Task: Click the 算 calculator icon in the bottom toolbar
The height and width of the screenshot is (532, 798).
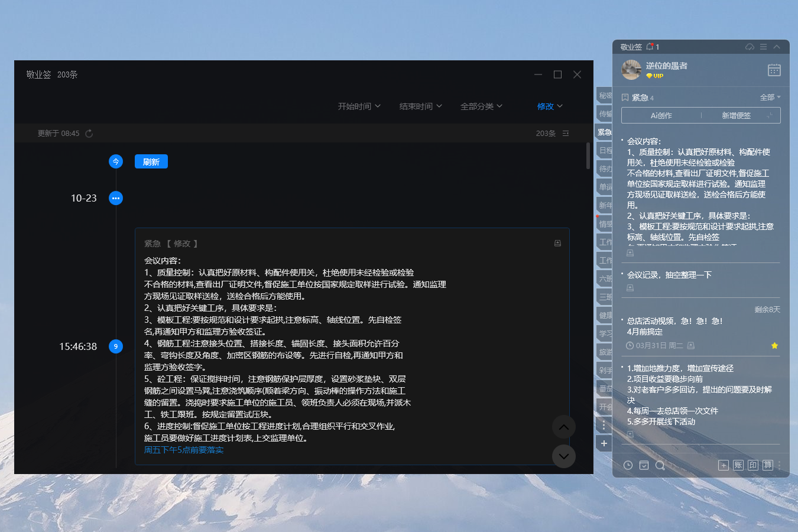Action: point(767,465)
